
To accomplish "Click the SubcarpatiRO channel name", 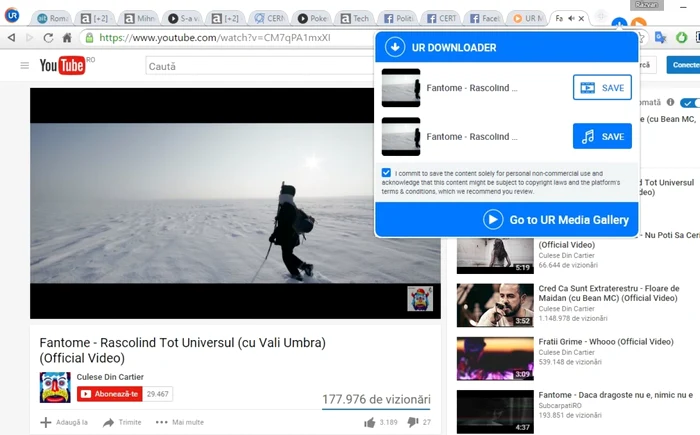I will pos(560,406).
